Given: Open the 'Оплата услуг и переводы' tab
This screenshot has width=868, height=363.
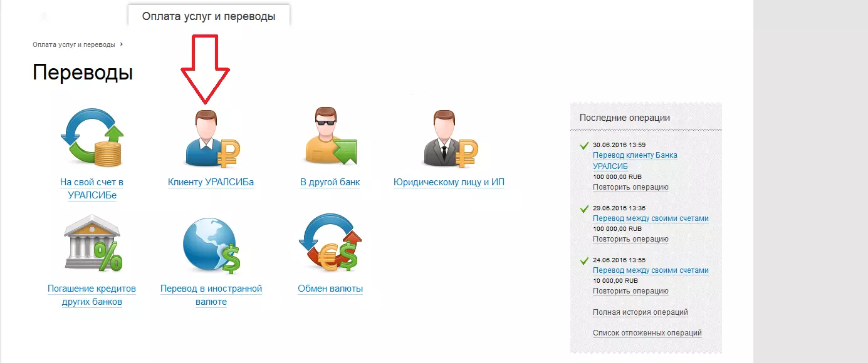Looking at the screenshot, I should pyautogui.click(x=209, y=16).
